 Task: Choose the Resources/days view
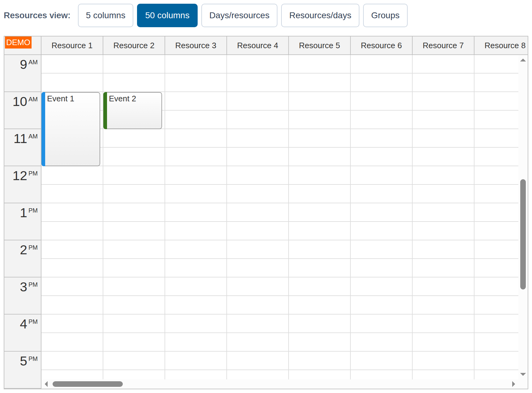[320, 15]
